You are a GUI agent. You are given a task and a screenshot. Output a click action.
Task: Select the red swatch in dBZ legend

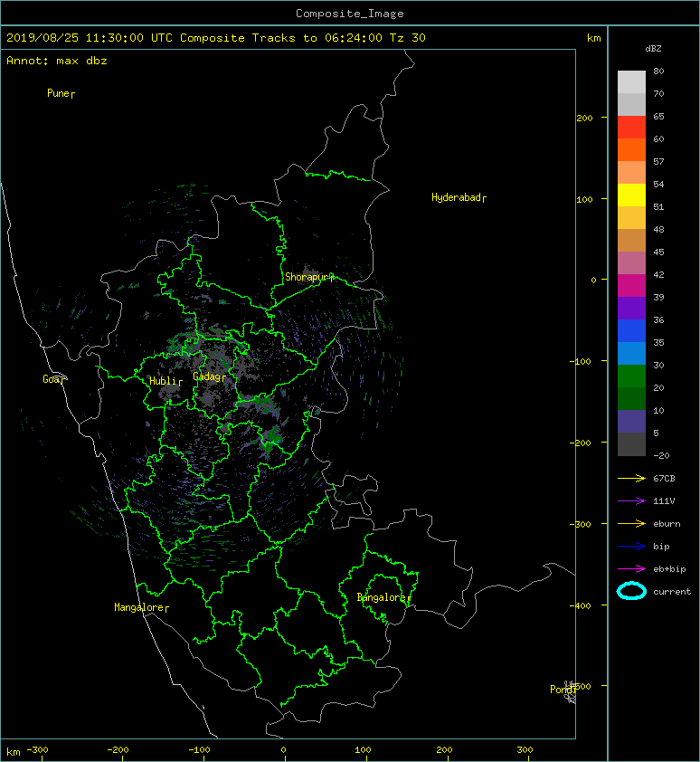click(631, 128)
